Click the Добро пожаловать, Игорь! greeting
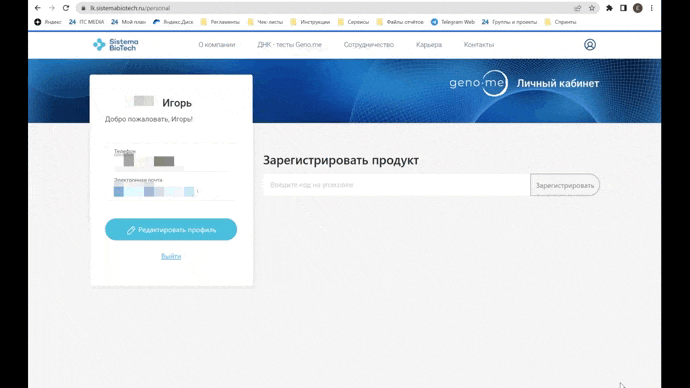Image resolution: width=690 pixels, height=388 pixels. 149,119
